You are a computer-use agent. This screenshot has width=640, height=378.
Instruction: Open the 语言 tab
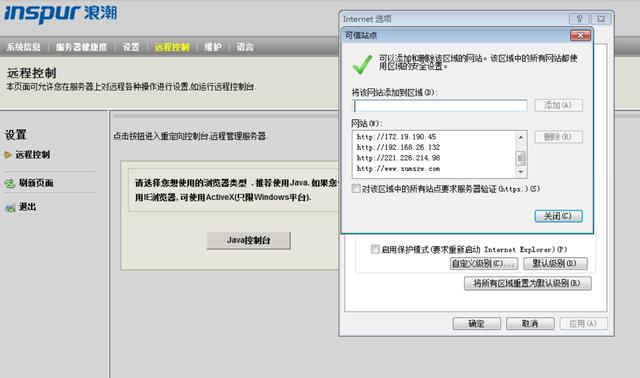point(245,47)
